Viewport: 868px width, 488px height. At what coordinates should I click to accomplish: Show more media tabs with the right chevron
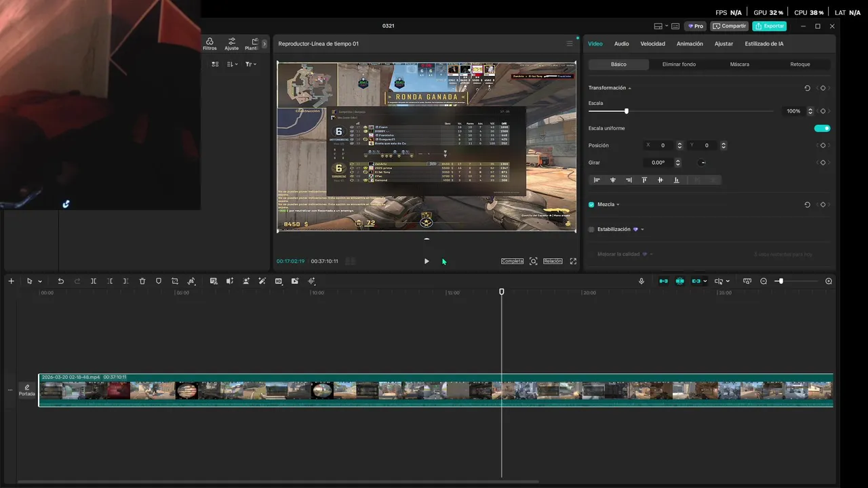(264, 44)
